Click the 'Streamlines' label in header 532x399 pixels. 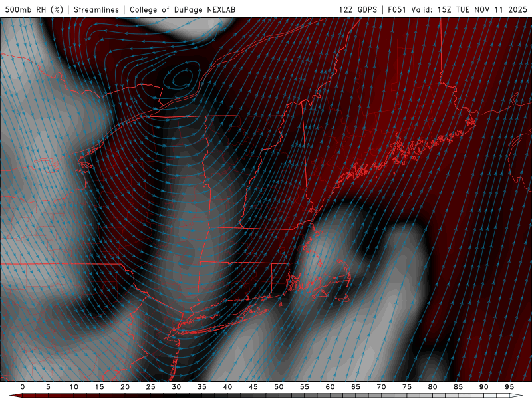[x=96, y=9]
